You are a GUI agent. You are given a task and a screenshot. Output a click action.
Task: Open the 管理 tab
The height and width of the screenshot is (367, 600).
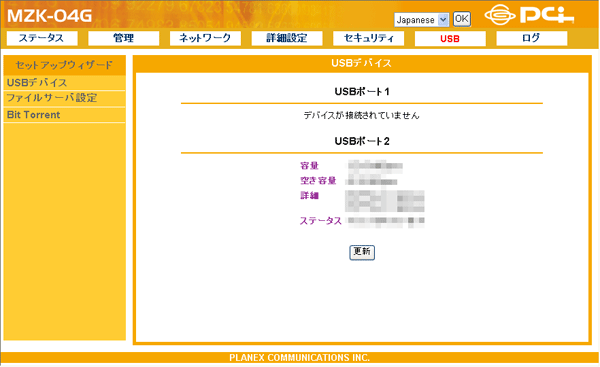coord(124,38)
